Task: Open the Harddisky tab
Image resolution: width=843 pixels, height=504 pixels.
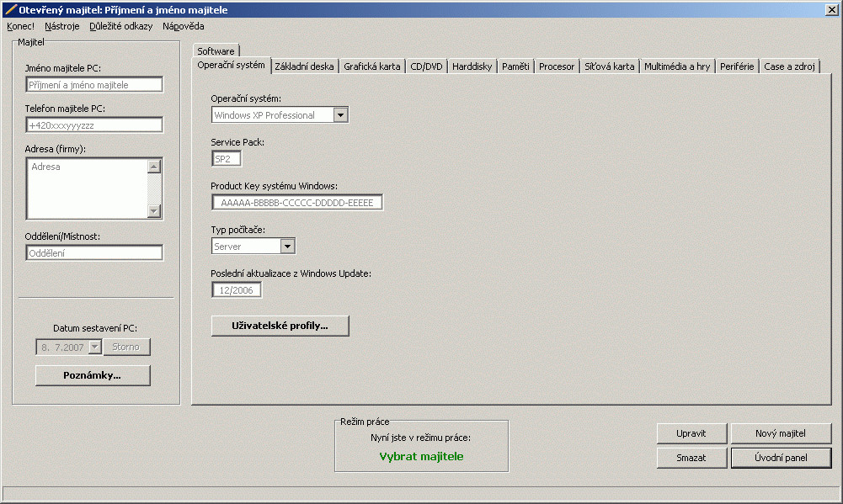Action: 472,66
